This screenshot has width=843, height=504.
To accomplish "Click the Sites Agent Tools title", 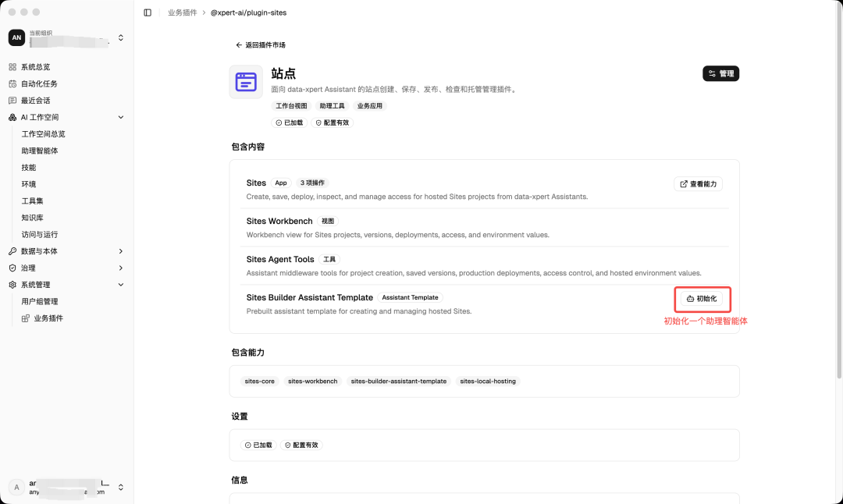I will [280, 260].
